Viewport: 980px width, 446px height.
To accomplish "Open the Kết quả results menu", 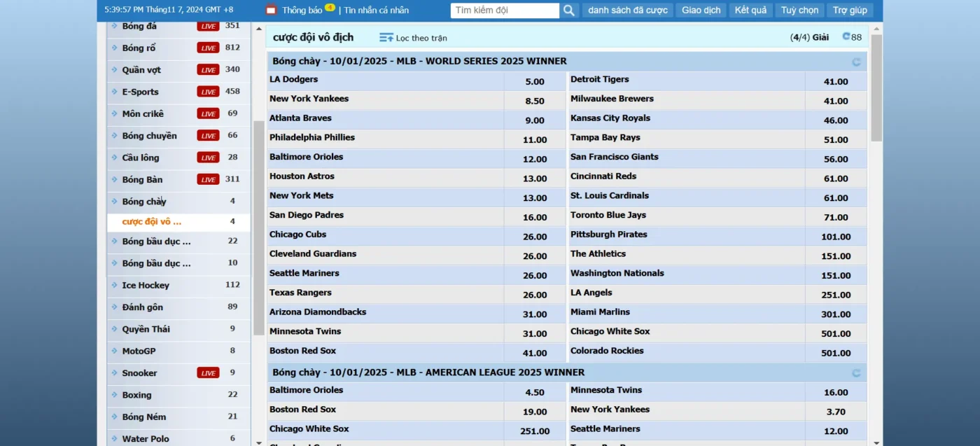I will (751, 11).
